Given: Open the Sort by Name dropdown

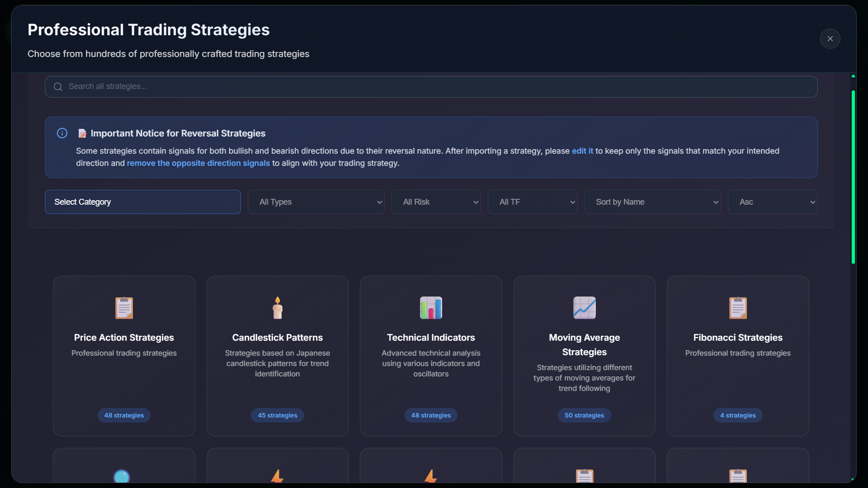Looking at the screenshot, I should click(x=652, y=202).
